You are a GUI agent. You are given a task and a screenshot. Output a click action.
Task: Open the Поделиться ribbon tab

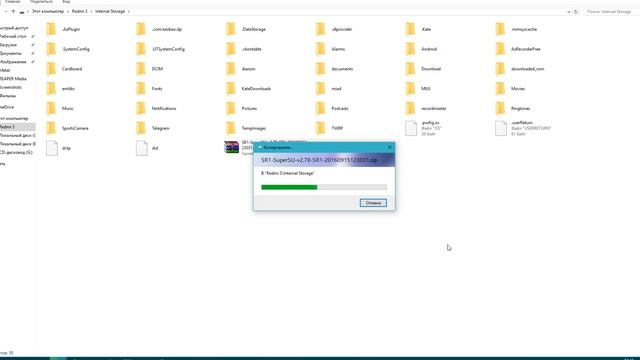click(41, 2)
